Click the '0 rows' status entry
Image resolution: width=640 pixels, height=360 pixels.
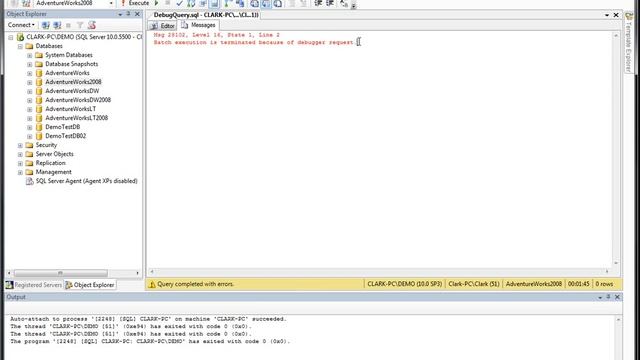tap(604, 284)
